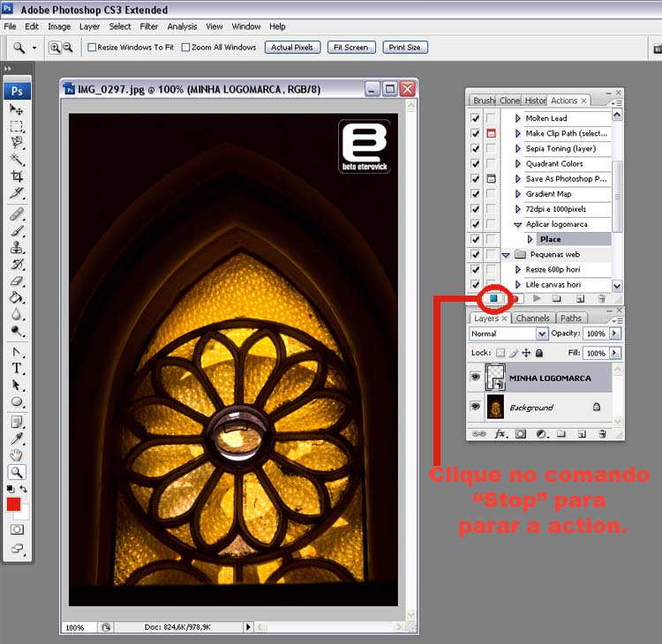The image size is (662, 644).
Task: Pick the Hand tool in toolbox
Action: (17, 454)
